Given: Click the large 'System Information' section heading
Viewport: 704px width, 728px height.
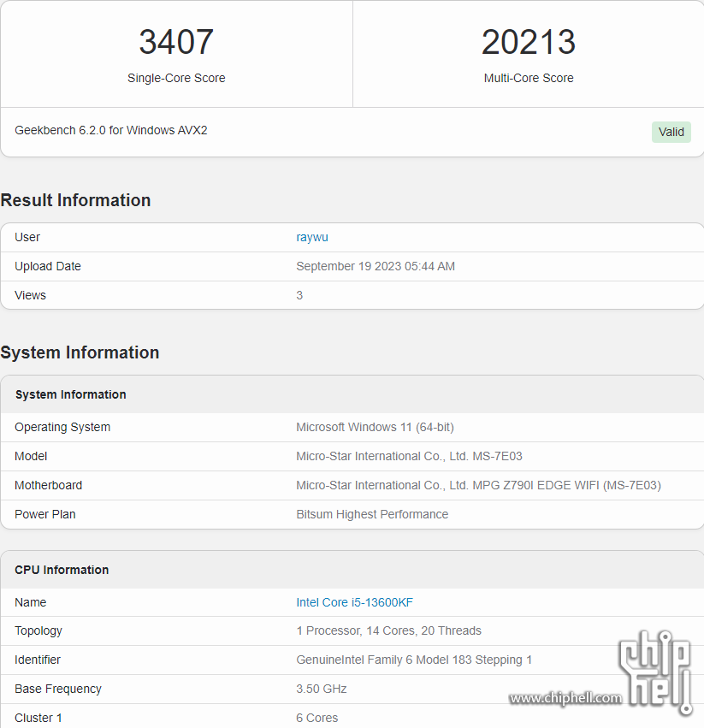Looking at the screenshot, I should coord(80,352).
